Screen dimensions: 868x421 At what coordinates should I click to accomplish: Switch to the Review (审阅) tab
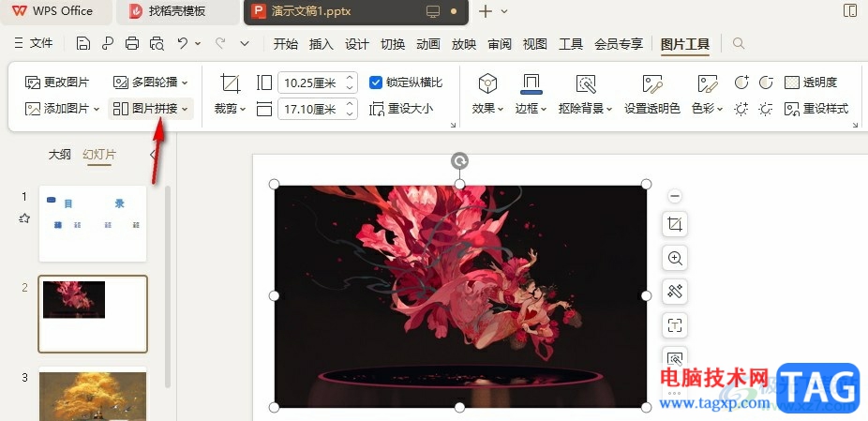pos(500,44)
